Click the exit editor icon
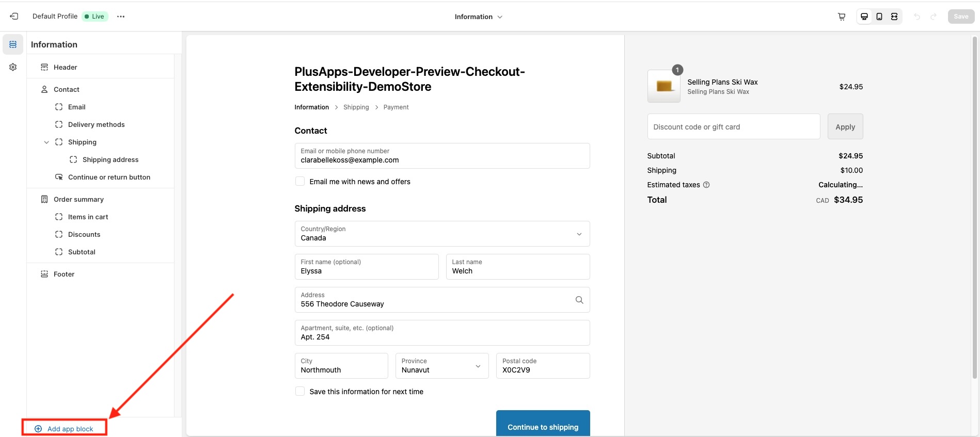The image size is (980, 437). [x=14, y=17]
